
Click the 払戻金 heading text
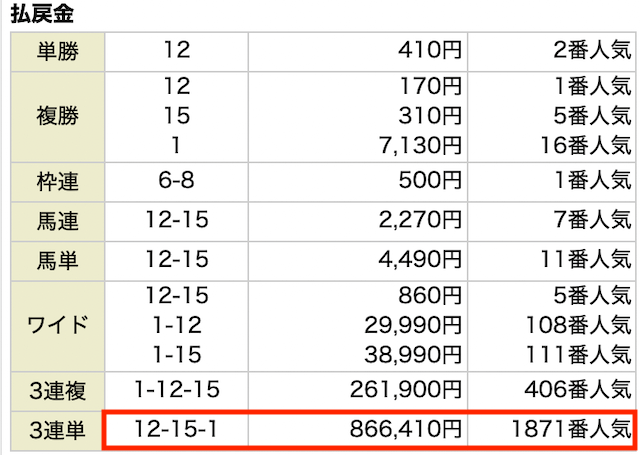(x=42, y=13)
